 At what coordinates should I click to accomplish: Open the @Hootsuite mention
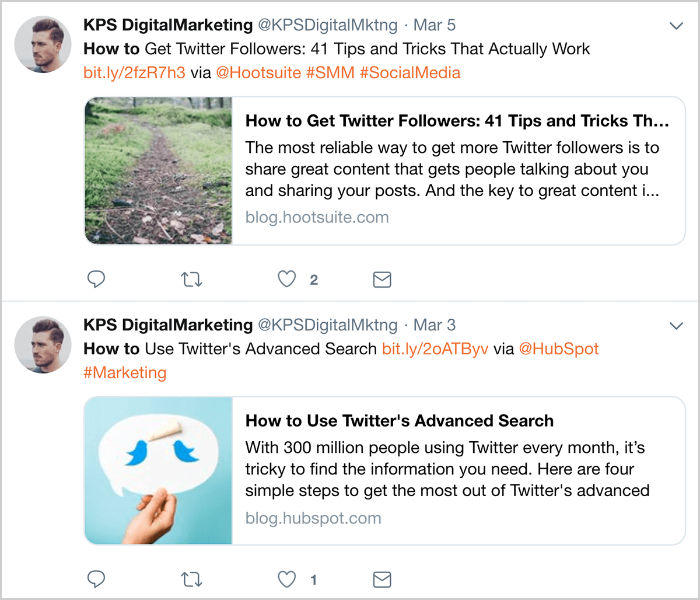click(x=258, y=73)
